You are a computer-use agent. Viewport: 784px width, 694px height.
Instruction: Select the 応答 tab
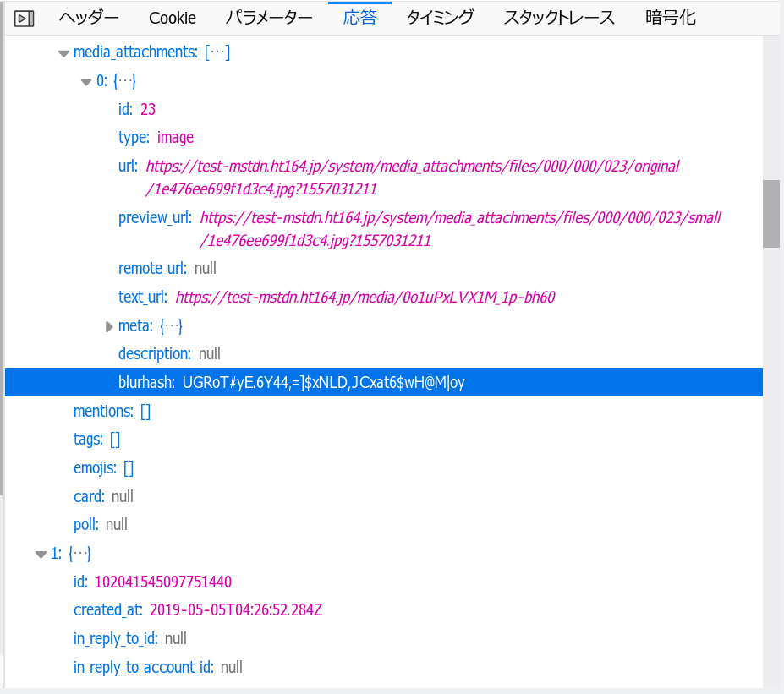coord(359,18)
